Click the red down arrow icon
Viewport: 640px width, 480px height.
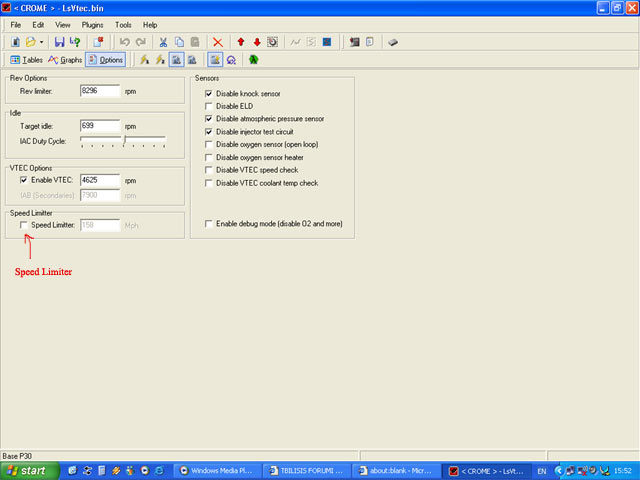257,42
